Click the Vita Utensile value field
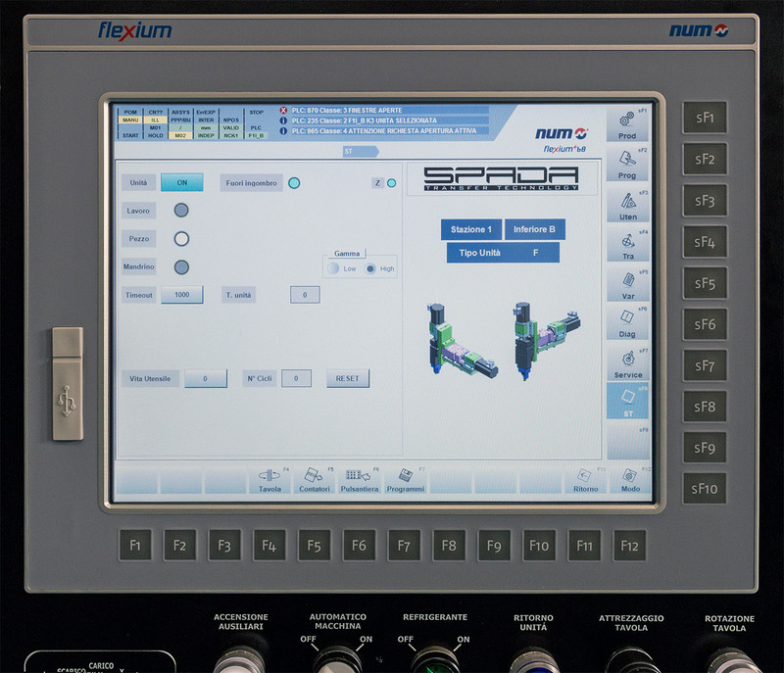 pyautogui.click(x=206, y=378)
